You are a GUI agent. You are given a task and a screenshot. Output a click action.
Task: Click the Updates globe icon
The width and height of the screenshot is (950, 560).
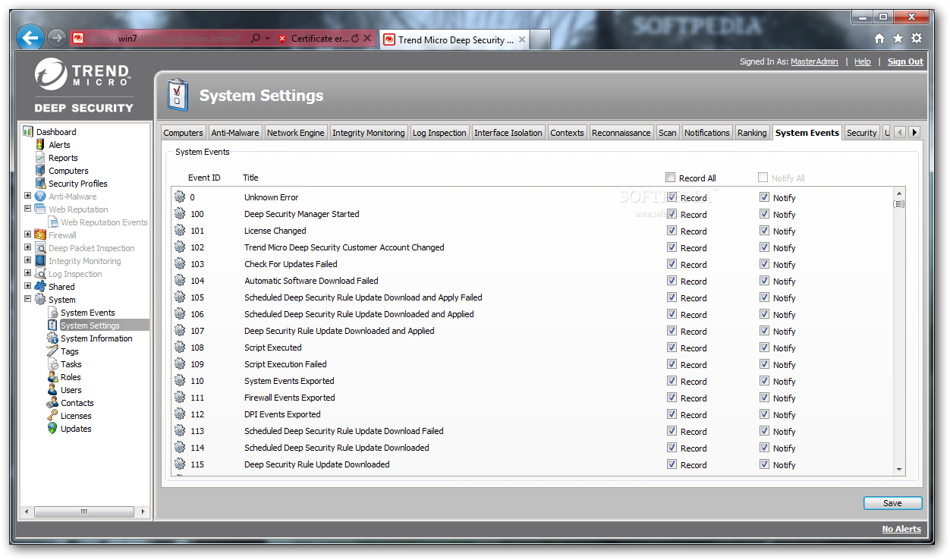point(52,429)
